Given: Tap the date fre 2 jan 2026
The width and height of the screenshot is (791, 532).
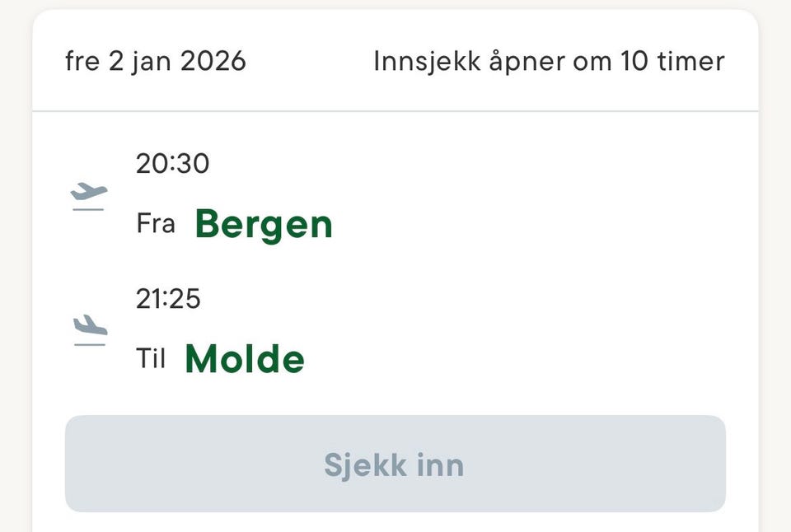Looking at the screenshot, I should [x=155, y=62].
